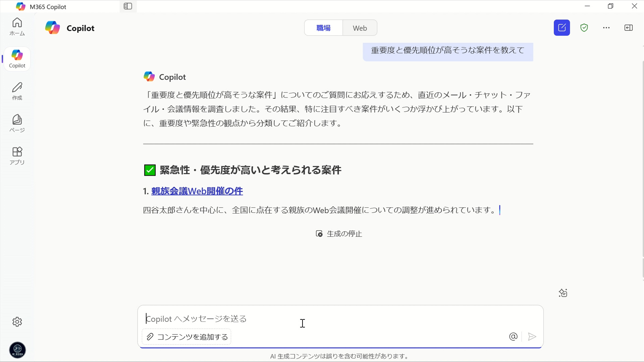Click the Copilot response sender name
The height and width of the screenshot is (362, 644).
[172, 77]
